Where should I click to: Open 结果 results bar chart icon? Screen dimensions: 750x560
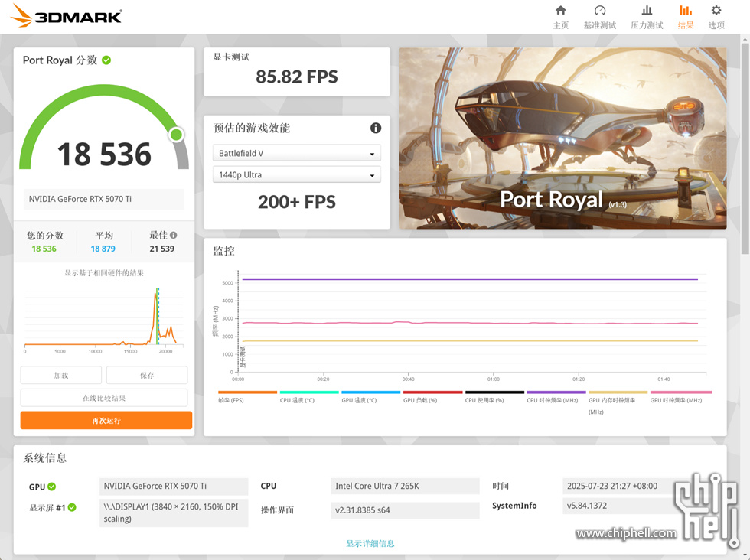[x=686, y=11]
